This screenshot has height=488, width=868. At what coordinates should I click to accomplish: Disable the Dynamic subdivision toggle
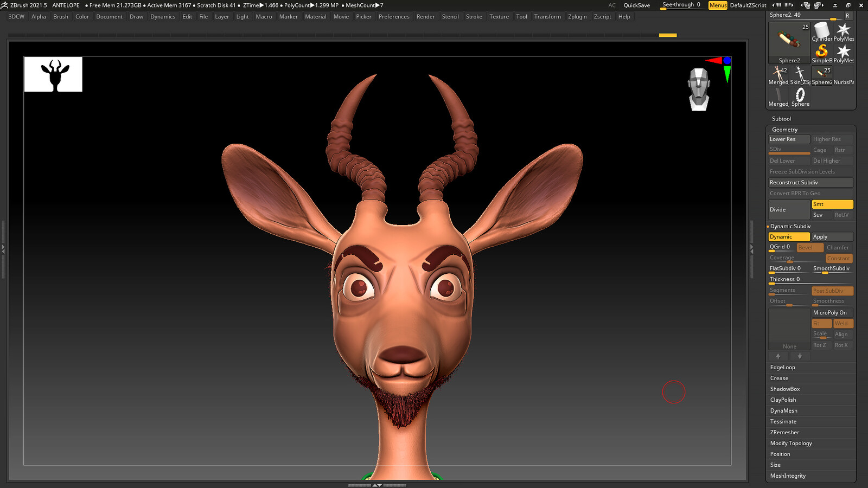tap(789, 237)
